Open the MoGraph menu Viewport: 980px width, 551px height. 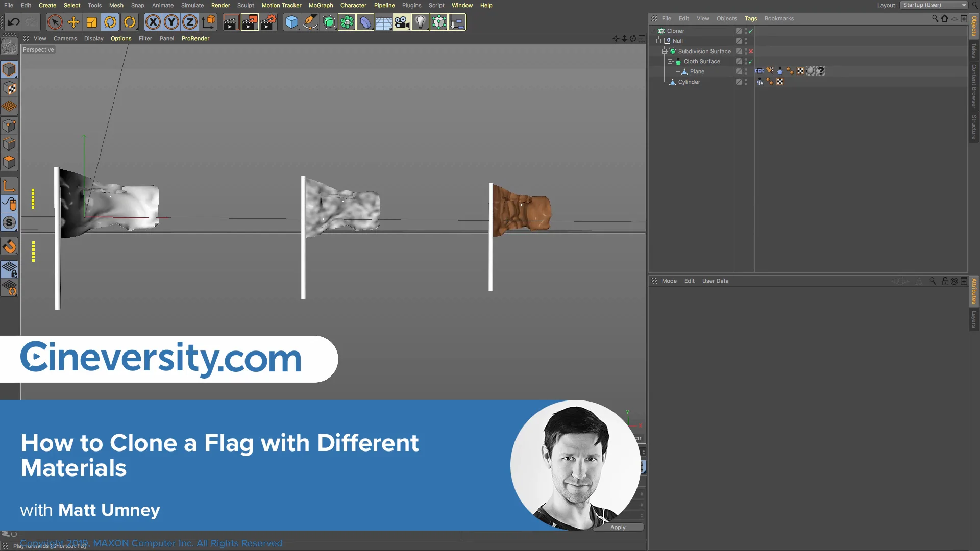tap(321, 5)
